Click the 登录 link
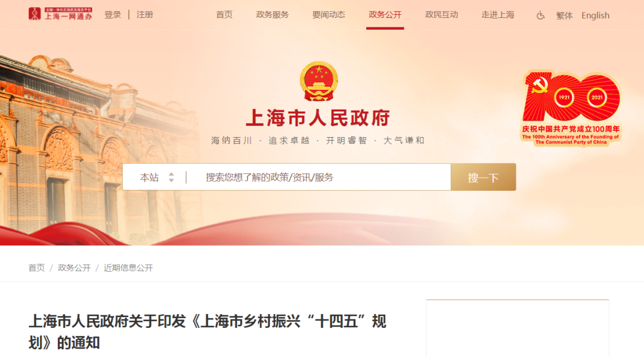The image size is (644, 357). click(113, 15)
